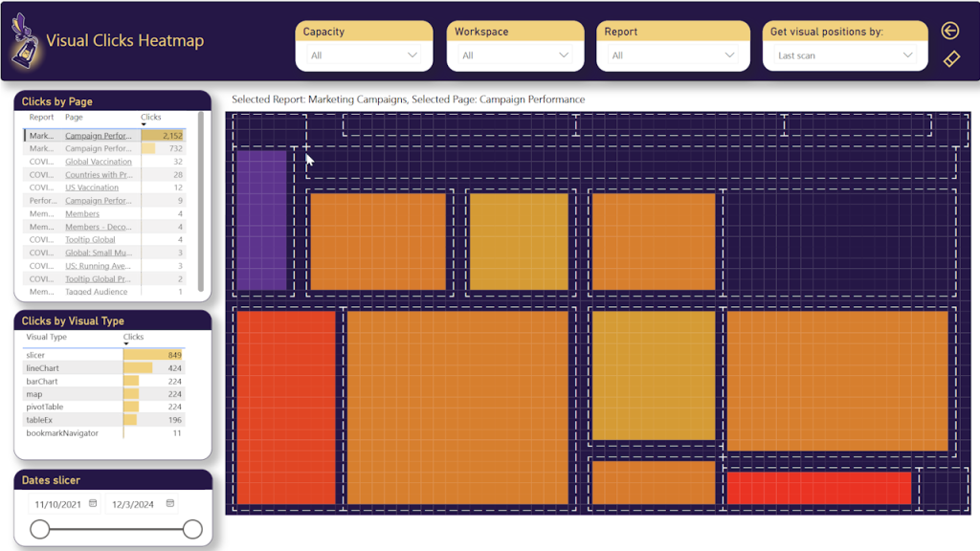Click the eraser icon to clear all slicers

pyautogui.click(x=949, y=59)
